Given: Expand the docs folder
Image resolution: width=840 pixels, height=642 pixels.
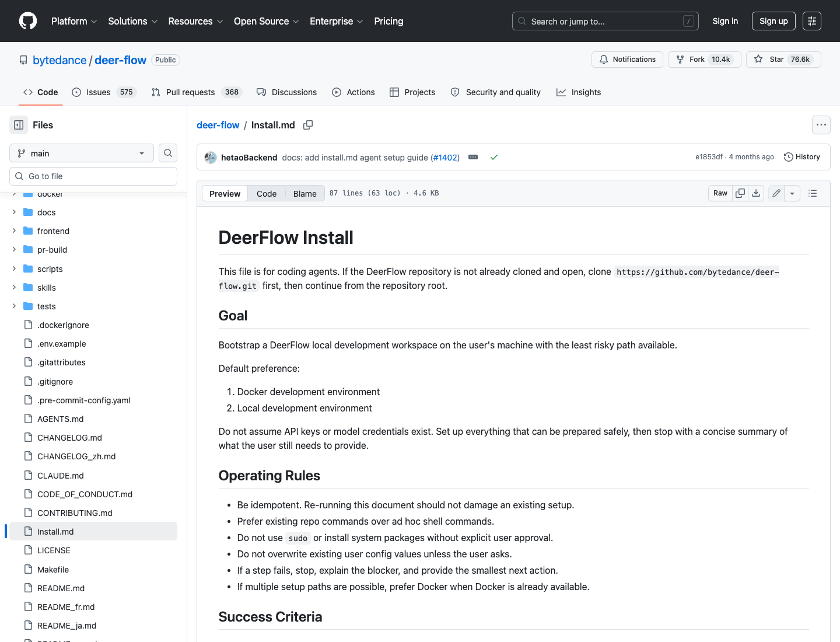Looking at the screenshot, I should coord(14,212).
